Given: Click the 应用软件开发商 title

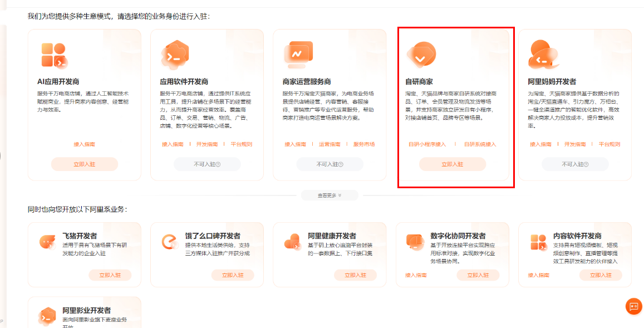Looking at the screenshot, I should point(184,81).
